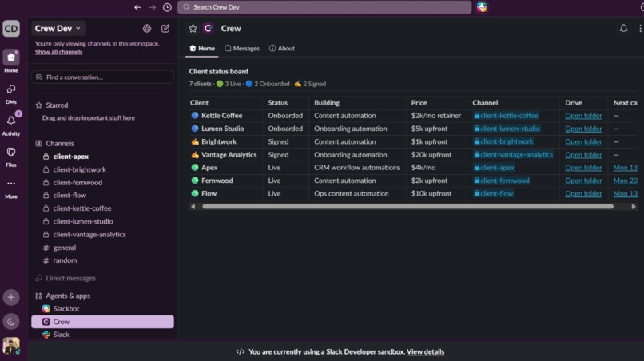The image size is (644, 361).
Task: Start a new message with the compose icon
Action: [165, 28]
